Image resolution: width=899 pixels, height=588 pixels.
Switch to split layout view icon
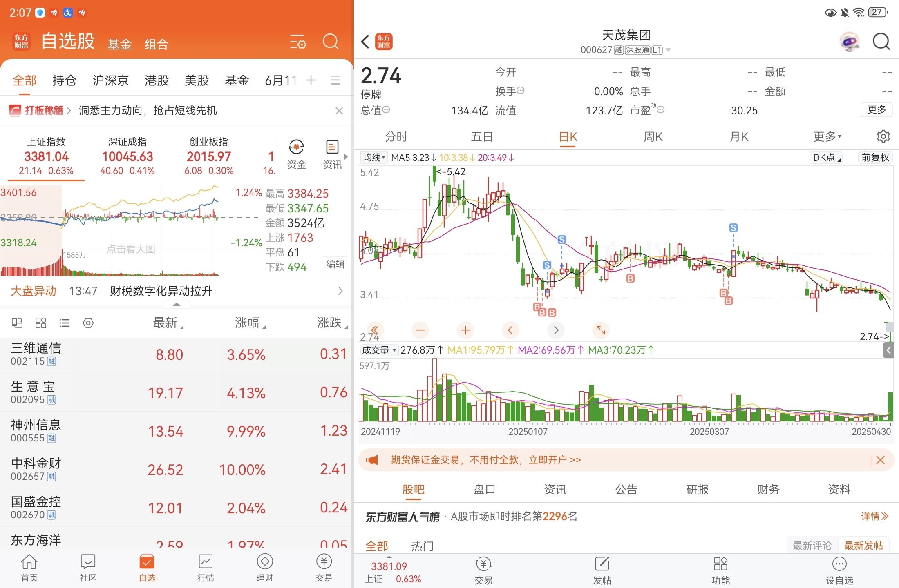(17, 323)
